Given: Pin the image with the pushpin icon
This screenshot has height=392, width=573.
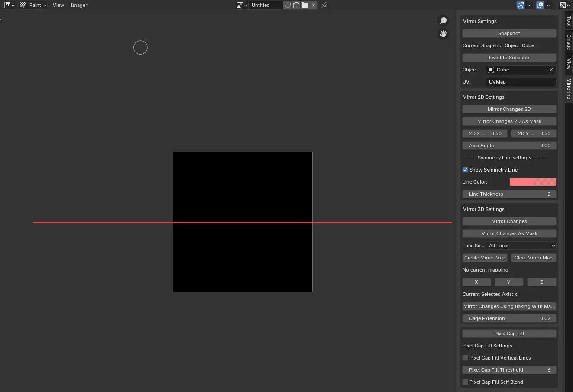Looking at the screenshot, I should pyautogui.click(x=324, y=5).
